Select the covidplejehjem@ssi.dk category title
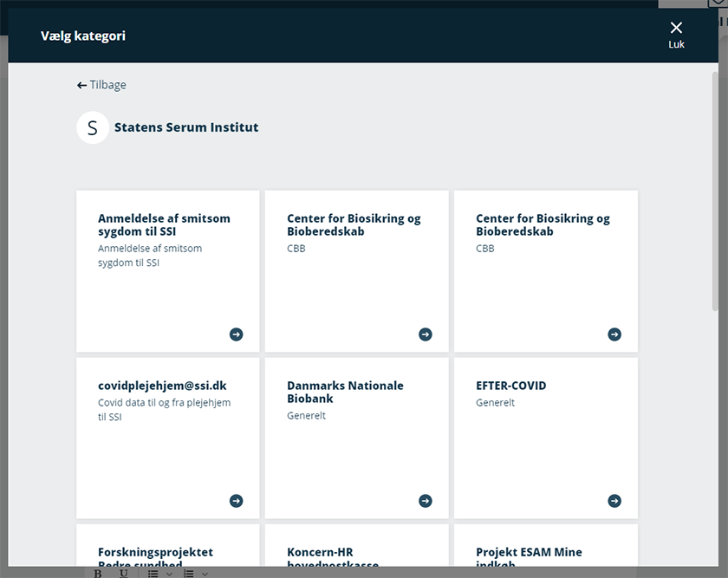 point(162,386)
